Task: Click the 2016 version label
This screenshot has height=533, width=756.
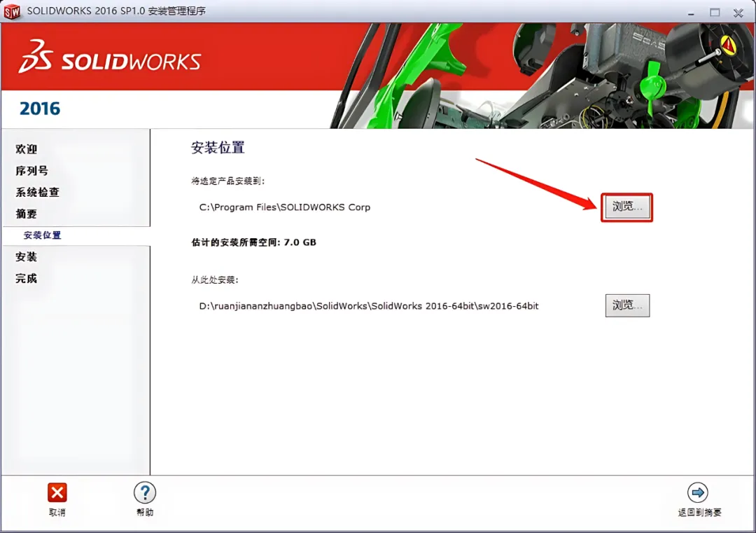Action: pos(40,109)
